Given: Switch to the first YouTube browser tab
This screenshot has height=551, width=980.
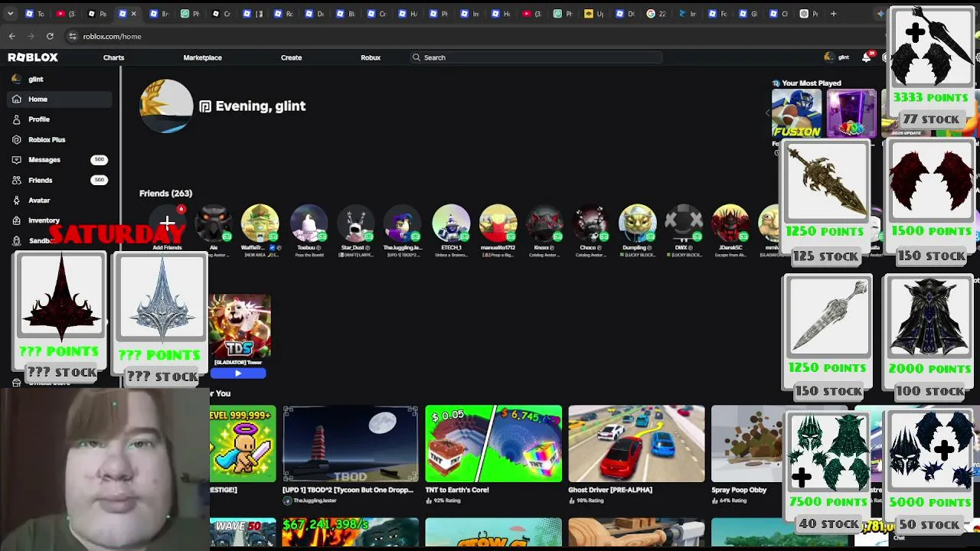Looking at the screenshot, I should 66,13.
